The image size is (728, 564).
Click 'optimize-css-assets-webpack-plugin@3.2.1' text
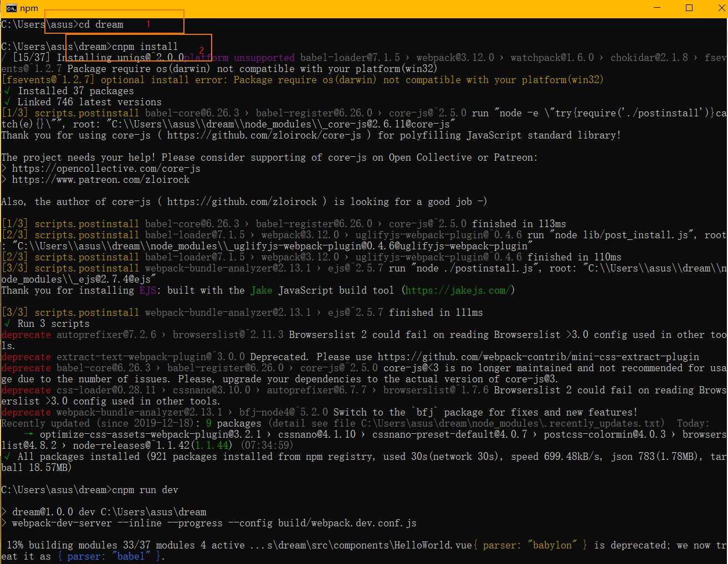pyautogui.click(x=150, y=434)
